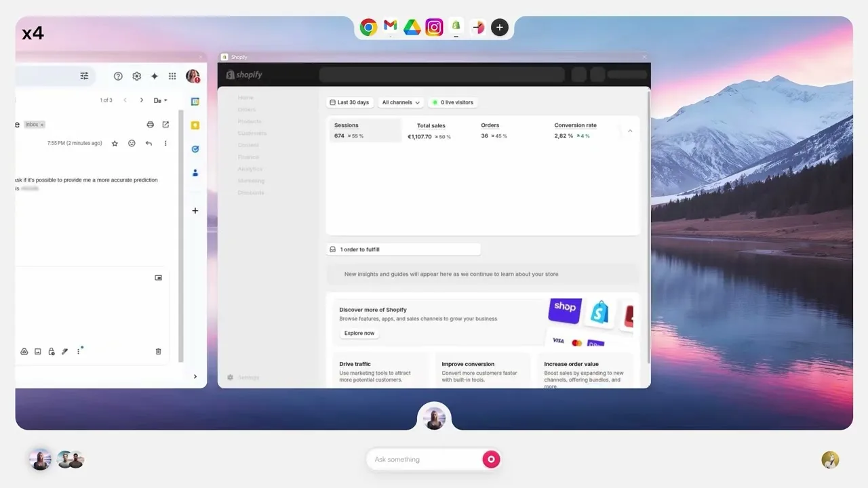Collapse the Shopify metrics chart with the chevron
868x488 pixels.
(630, 131)
